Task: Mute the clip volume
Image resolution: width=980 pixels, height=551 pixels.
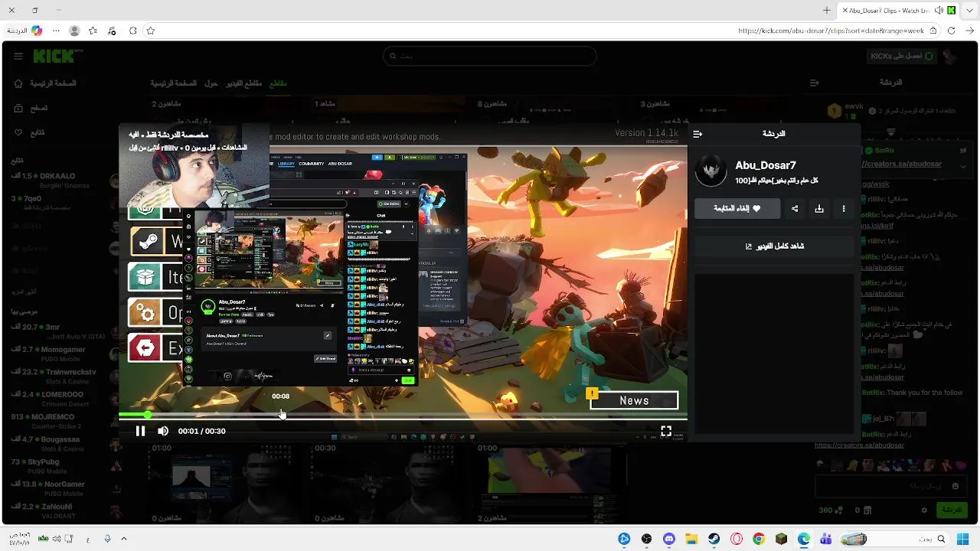Action: pos(163,431)
